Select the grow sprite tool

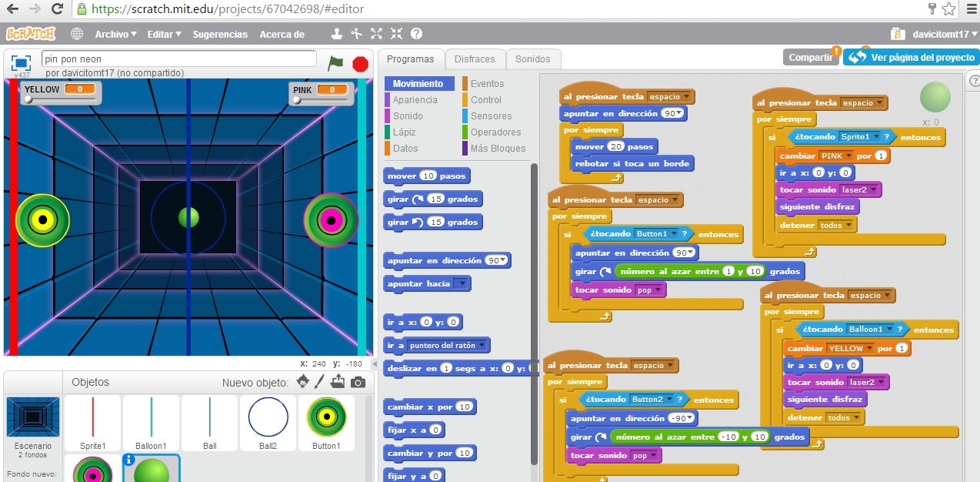tap(376, 33)
